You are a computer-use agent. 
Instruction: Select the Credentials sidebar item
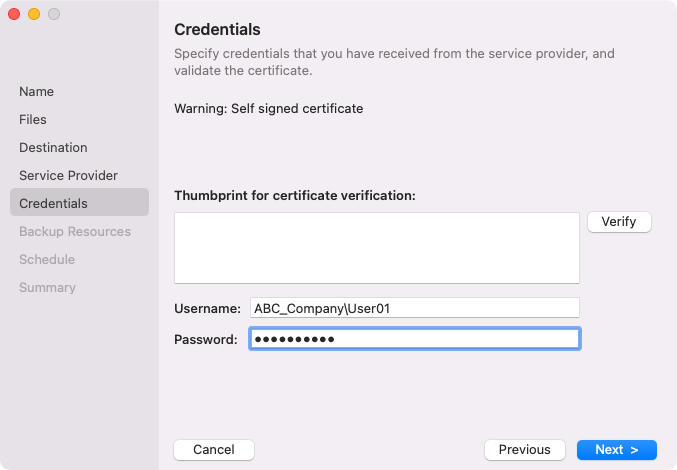[x=53, y=204]
